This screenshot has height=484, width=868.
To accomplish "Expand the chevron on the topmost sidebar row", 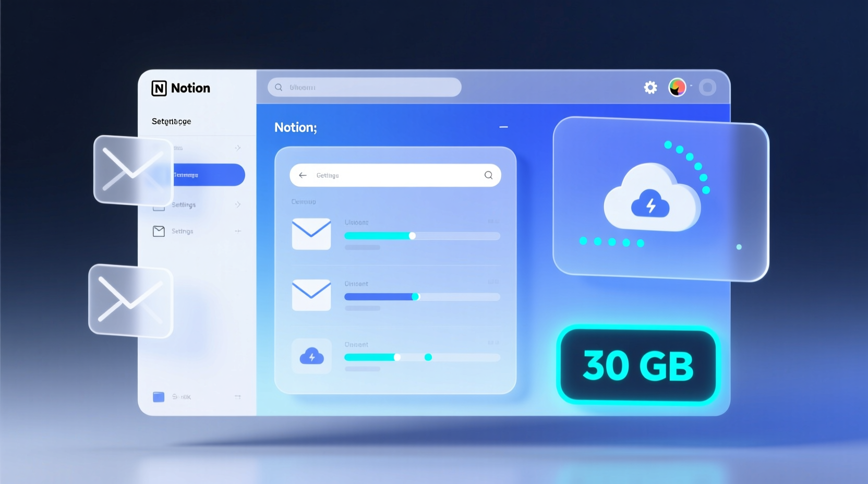I will point(238,148).
